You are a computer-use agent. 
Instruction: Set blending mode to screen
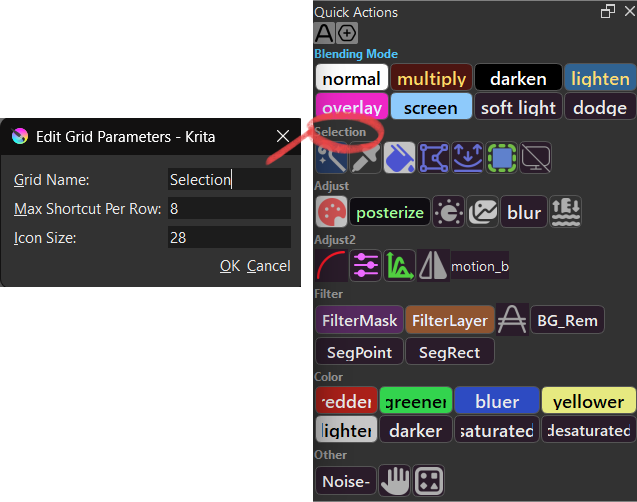(431, 106)
